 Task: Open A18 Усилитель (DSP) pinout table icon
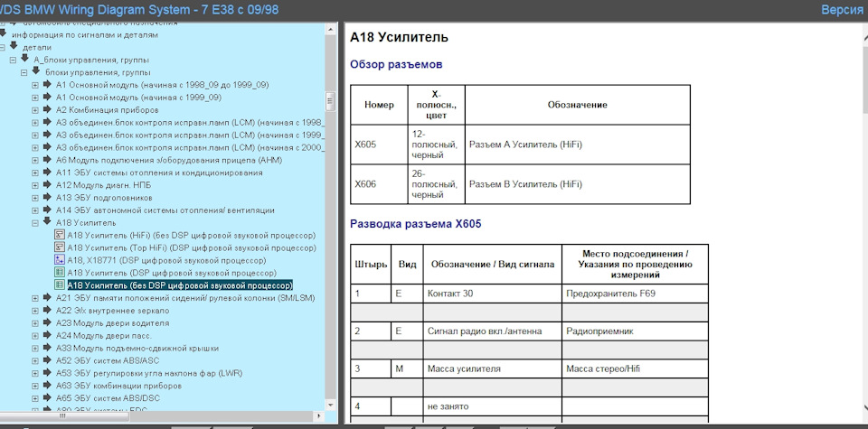(x=60, y=273)
